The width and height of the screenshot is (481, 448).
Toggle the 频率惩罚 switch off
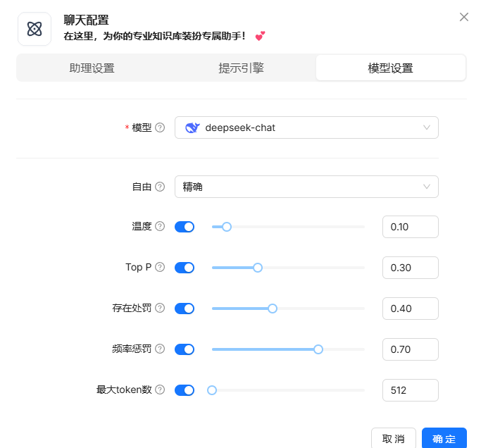point(185,349)
